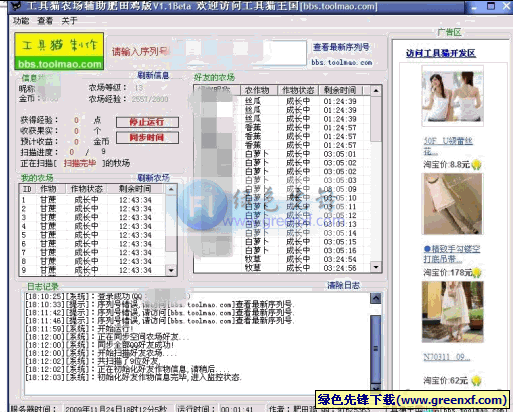This screenshot has height=412, width=513.
Task: Click the 剩余时间 column header in 我的农场
Action: [135, 189]
